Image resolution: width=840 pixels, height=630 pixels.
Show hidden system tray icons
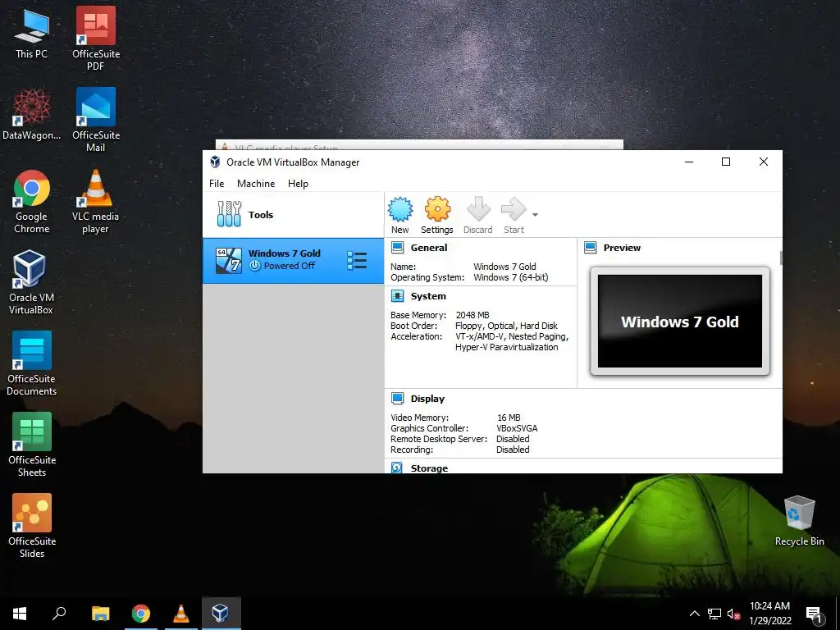pyautogui.click(x=694, y=614)
